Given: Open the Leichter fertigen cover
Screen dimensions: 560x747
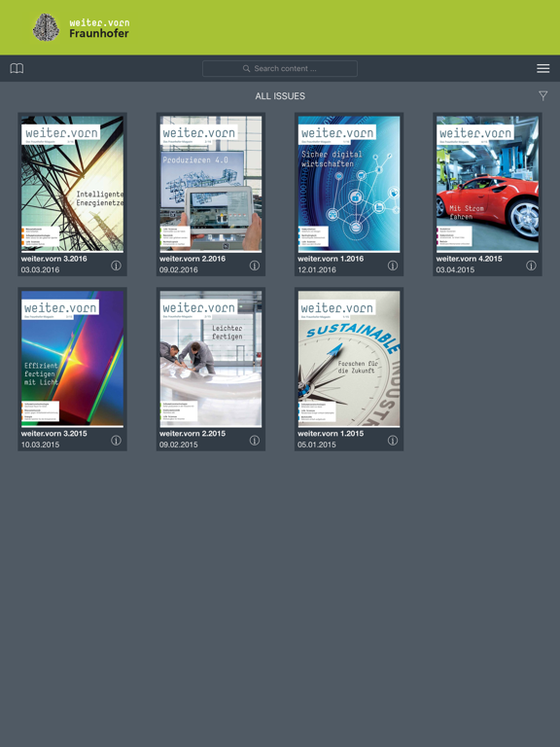Looking at the screenshot, I should click(211, 359).
